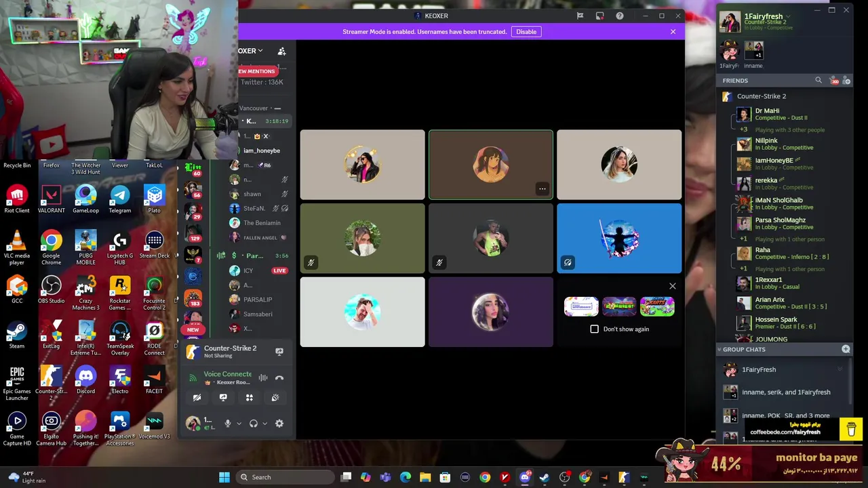Open 1Fairyfresh Steam status dropdown

coord(788,16)
